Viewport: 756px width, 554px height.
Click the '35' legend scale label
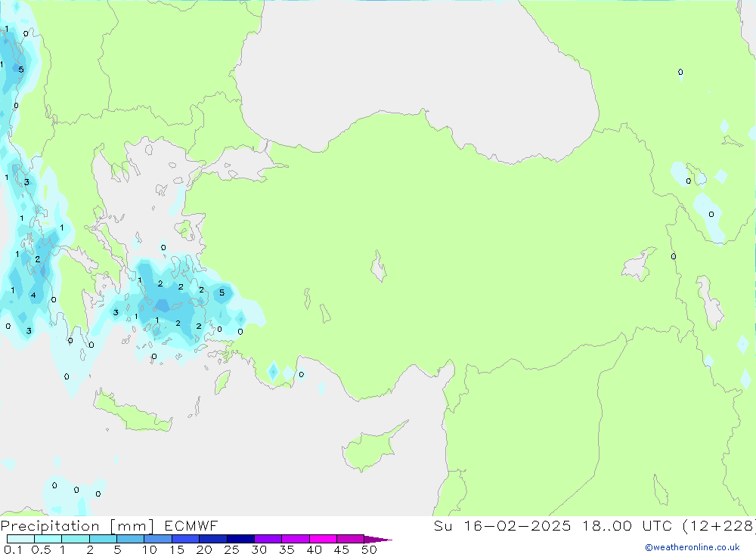287,549
